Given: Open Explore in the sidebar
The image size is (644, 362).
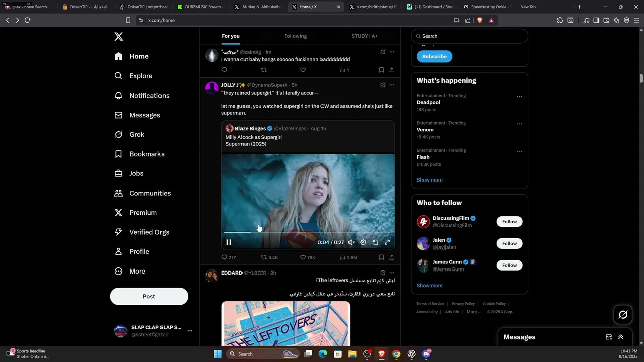Looking at the screenshot, I should [x=133, y=76].
